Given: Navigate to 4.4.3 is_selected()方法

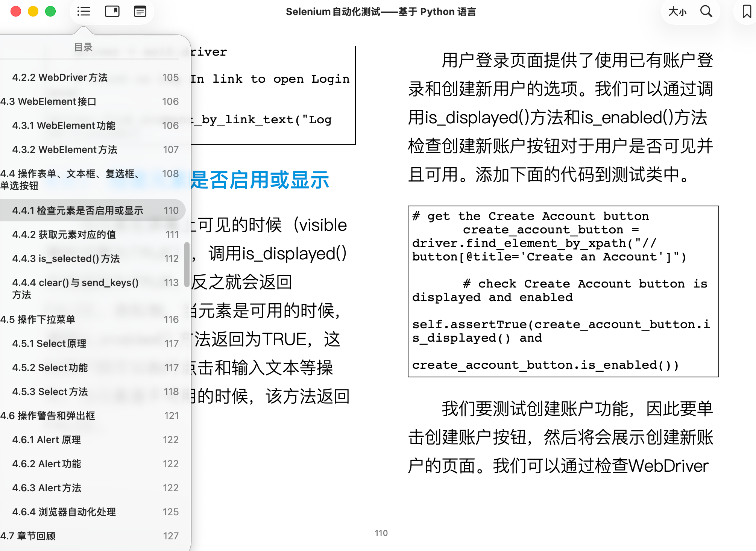Looking at the screenshot, I should [x=66, y=259].
